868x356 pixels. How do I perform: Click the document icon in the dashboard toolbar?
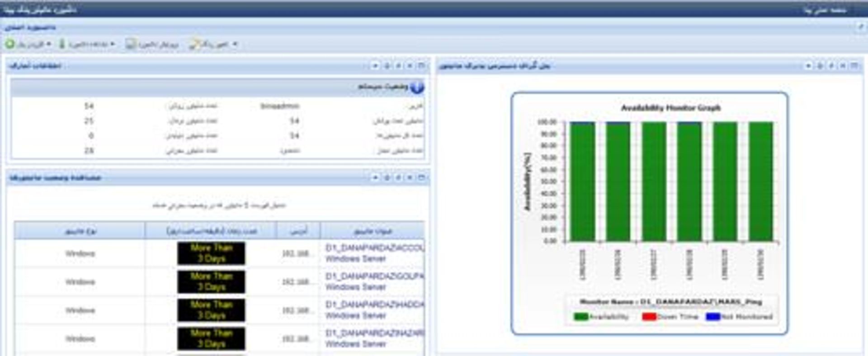131,44
